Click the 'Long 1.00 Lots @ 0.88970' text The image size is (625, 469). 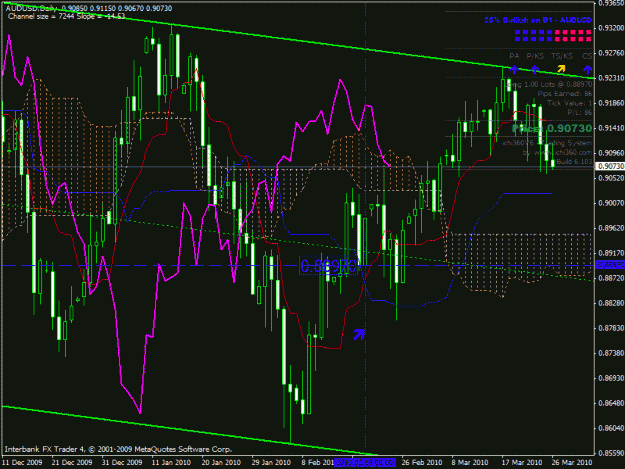tap(549, 84)
